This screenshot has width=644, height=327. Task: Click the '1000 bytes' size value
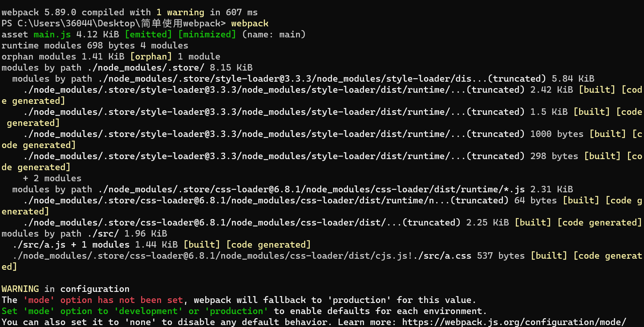click(557, 134)
